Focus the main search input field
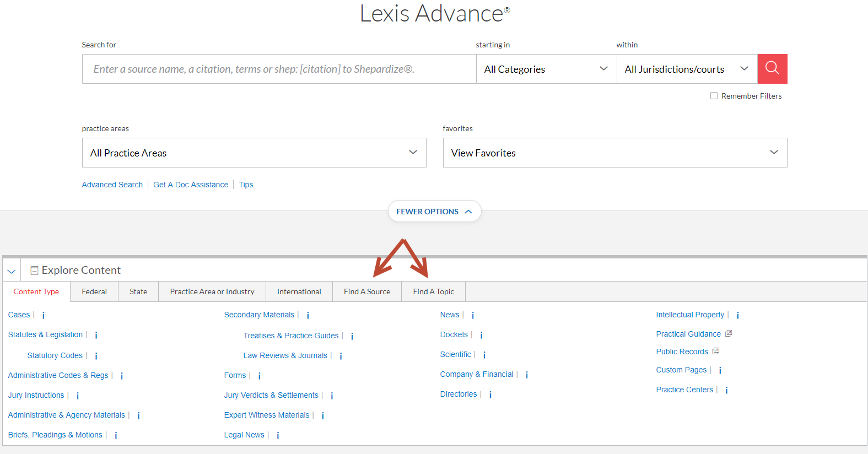Image resolution: width=868 pixels, height=454 pixels. [279, 69]
